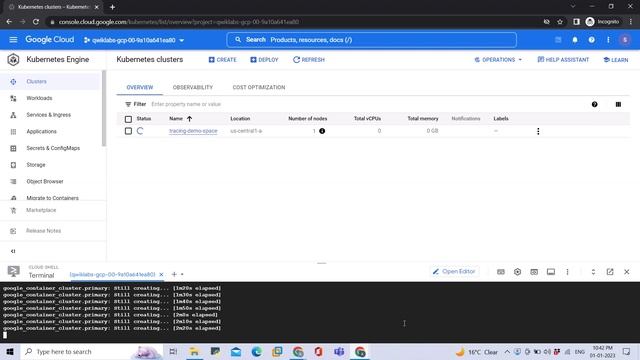Open the LEARN panel
The image size is (640, 360).
tap(616, 60)
